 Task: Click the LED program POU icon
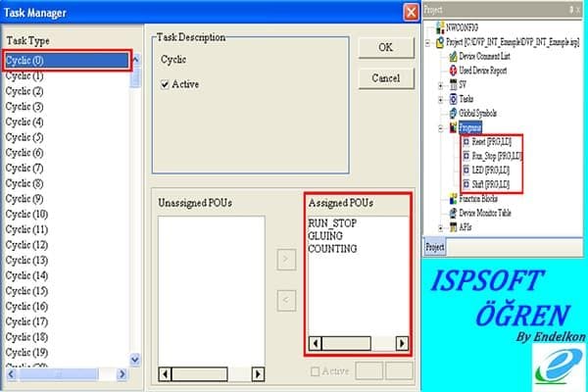465,170
